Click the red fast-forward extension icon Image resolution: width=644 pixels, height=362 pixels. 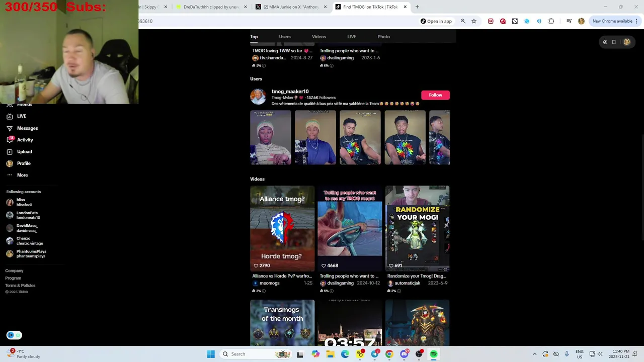pyautogui.click(x=491, y=21)
